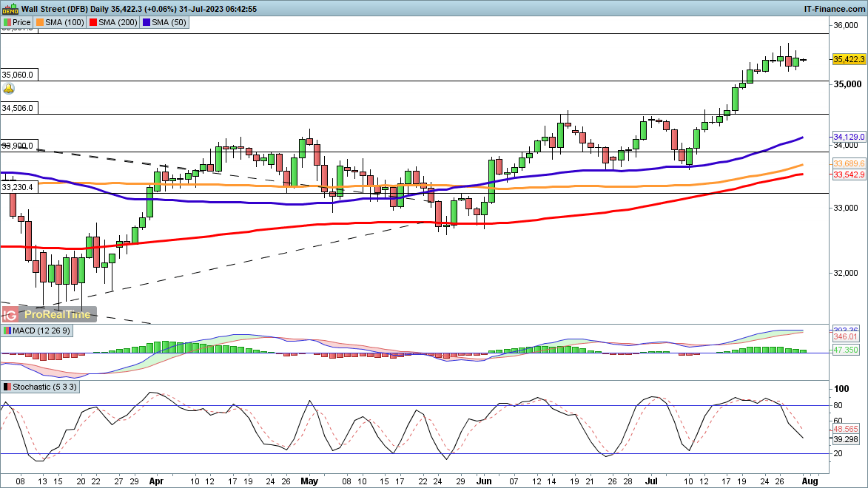Click the May label on the date axis
This screenshot has height=488, width=868.
pos(309,481)
